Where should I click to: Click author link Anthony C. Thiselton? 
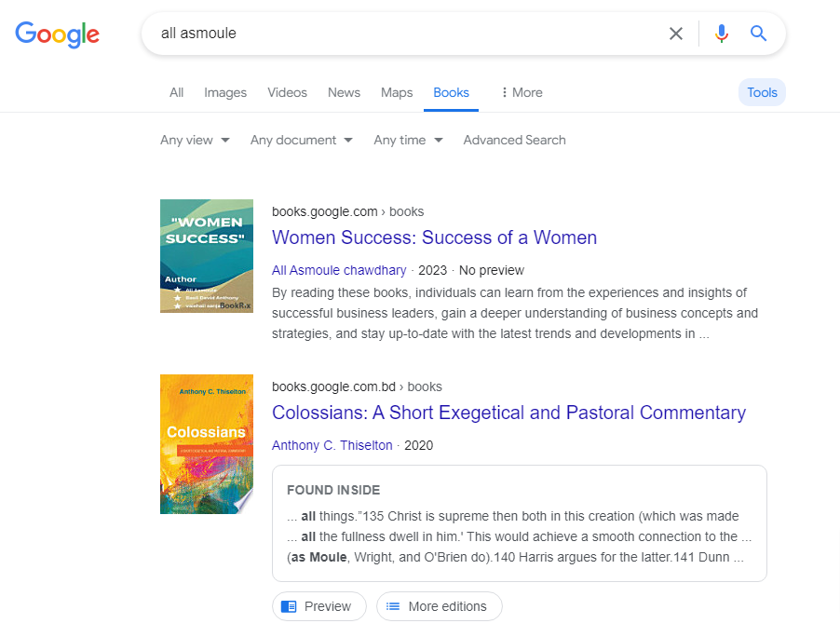pyautogui.click(x=332, y=445)
